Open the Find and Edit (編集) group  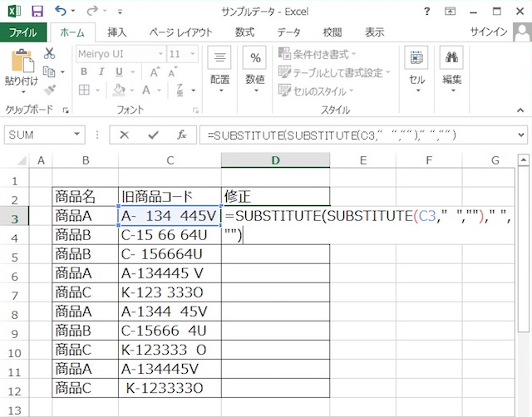click(451, 66)
